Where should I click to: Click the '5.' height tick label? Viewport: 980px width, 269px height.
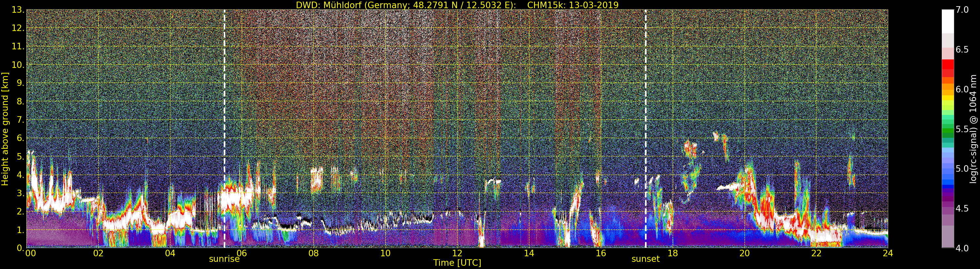(21, 156)
